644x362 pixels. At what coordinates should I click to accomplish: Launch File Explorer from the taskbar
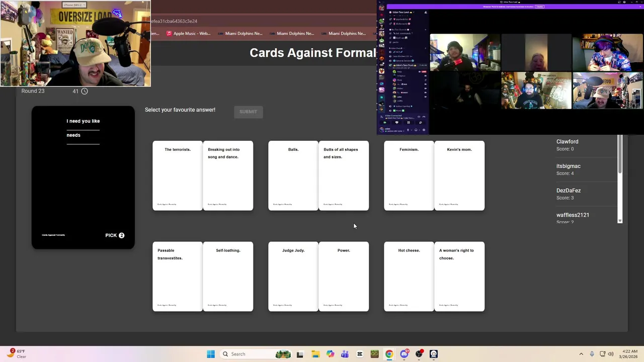(x=315, y=354)
